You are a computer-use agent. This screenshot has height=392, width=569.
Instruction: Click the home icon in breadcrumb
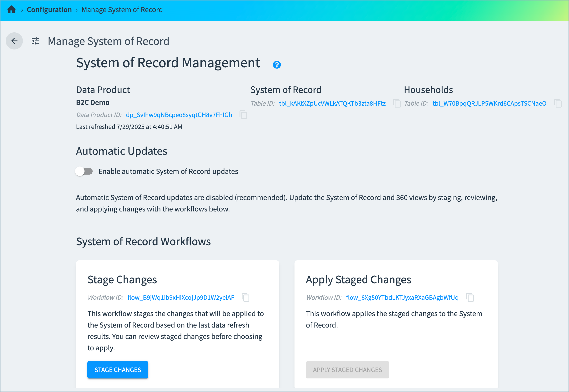[x=11, y=10]
